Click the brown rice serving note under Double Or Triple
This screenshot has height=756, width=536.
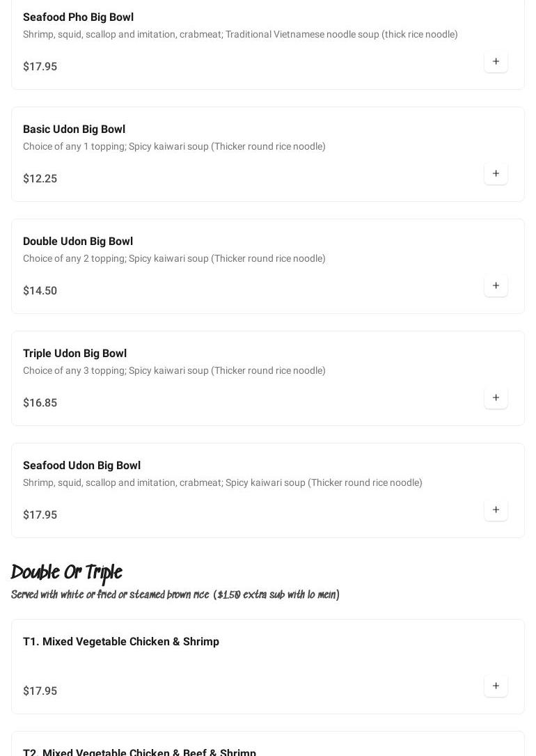coord(175,595)
